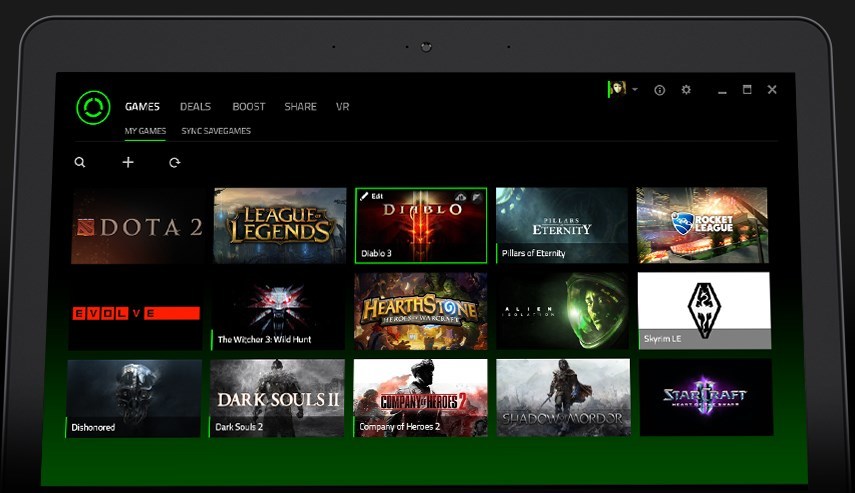Open The Witcher 3: Wild Hunt tile
Viewport: 855px width, 493px height.
pos(278,312)
